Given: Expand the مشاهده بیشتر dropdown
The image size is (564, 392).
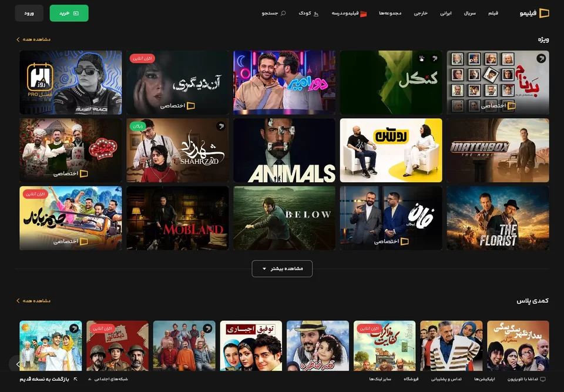Looking at the screenshot, I should 282,269.
